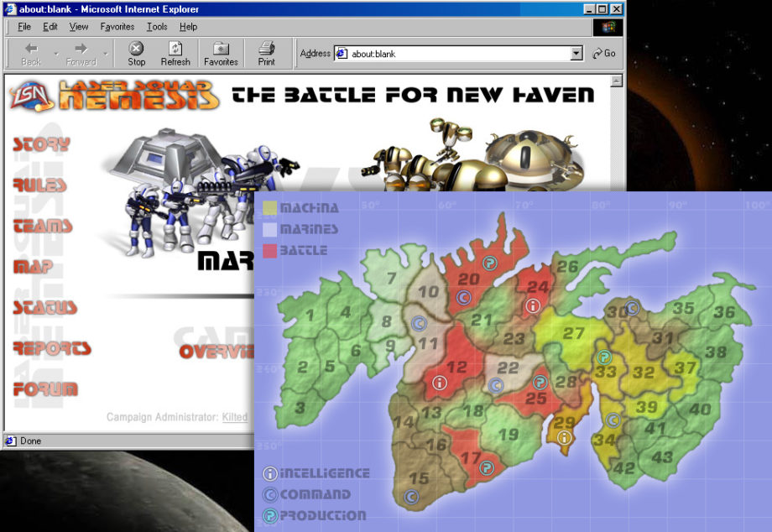Click region number 21 on the map
Screen dimensions: 772x532
coord(482,321)
